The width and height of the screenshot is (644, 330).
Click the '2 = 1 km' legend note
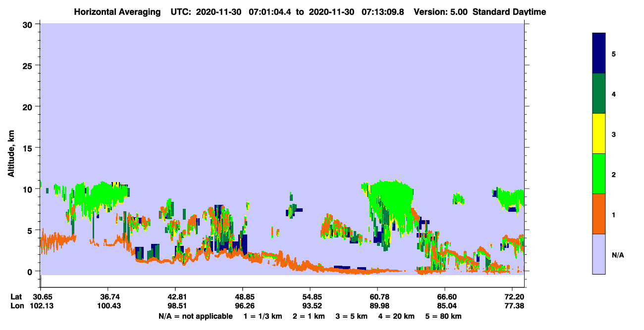tap(309, 316)
